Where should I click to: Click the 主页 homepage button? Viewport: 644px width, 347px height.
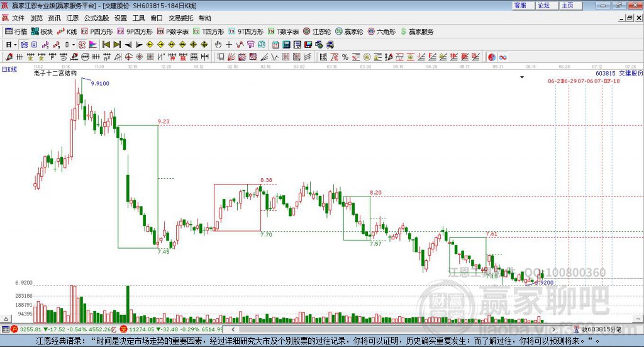point(570,5)
